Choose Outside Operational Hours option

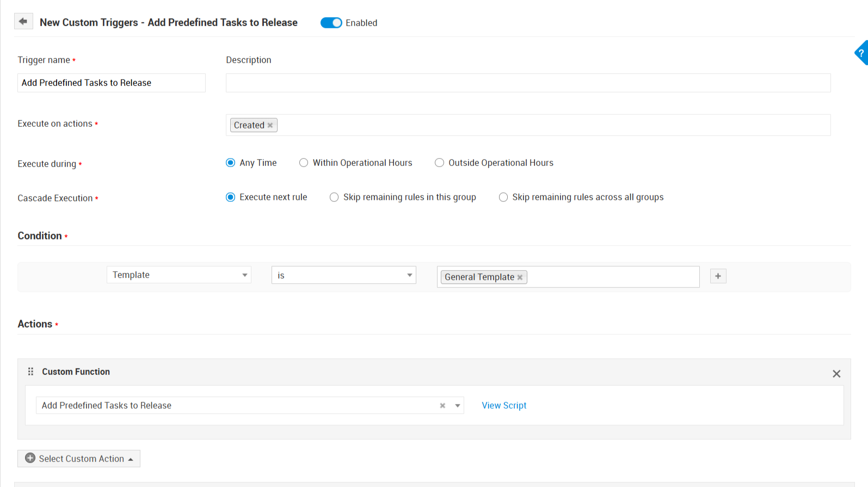[x=439, y=163]
